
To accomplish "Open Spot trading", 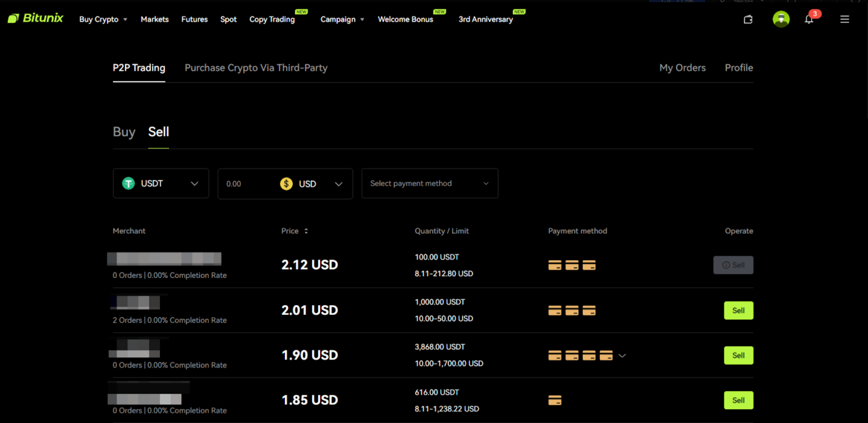I will click(x=228, y=20).
